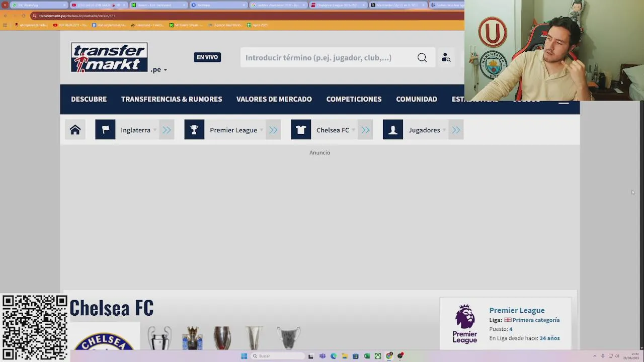Click the Inglaterra breadcrumb link
This screenshot has height=362, width=644.
135,130
